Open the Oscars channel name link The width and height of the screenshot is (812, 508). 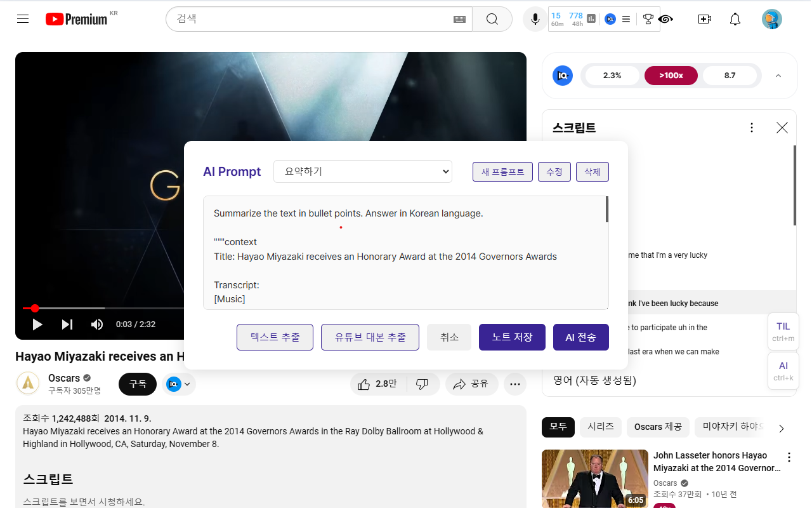(x=64, y=378)
